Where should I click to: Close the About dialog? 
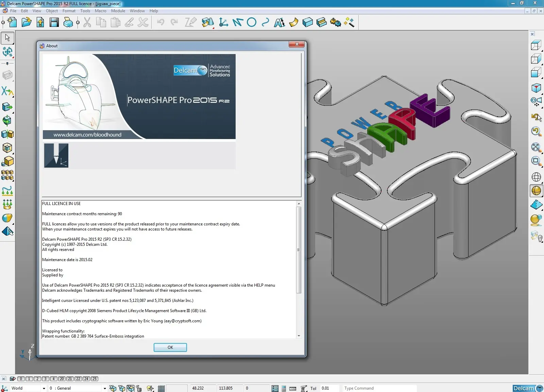click(297, 45)
